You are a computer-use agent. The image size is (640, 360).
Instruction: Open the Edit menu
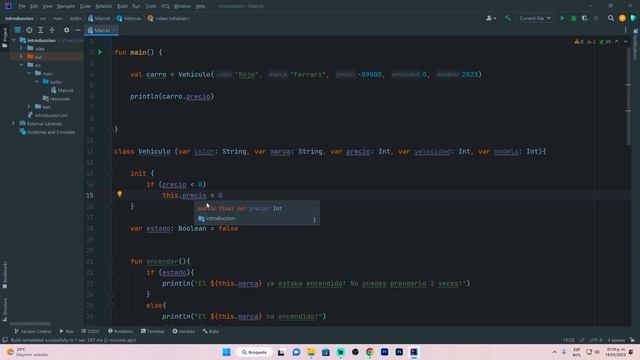(x=34, y=6)
